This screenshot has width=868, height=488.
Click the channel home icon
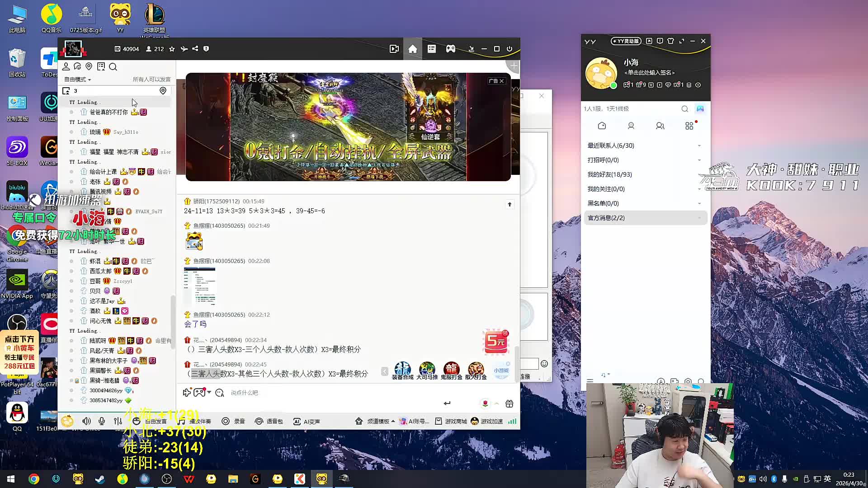click(x=412, y=49)
